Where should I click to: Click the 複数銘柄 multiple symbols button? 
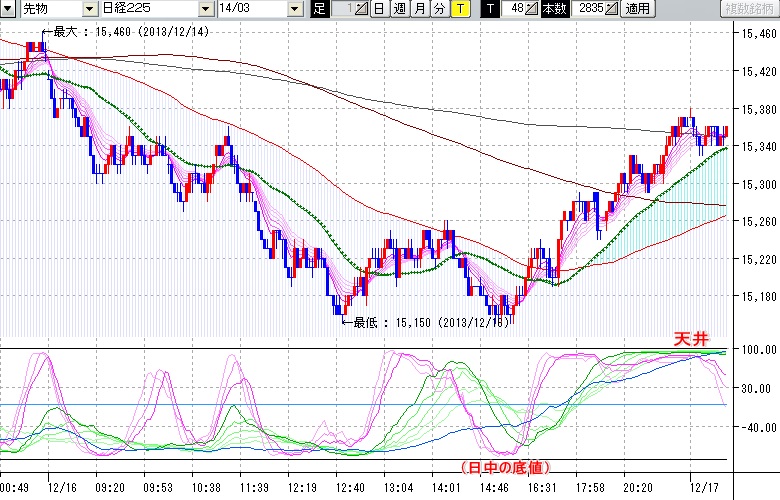click(x=751, y=9)
